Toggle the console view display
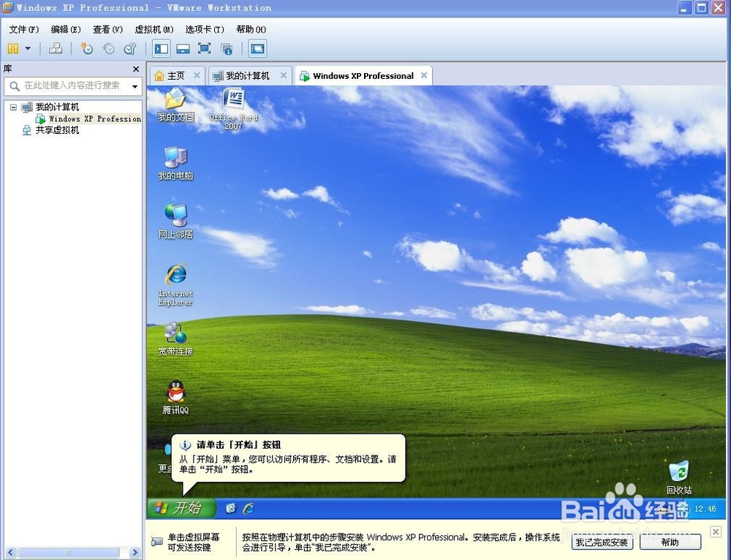731x560 pixels. click(257, 48)
